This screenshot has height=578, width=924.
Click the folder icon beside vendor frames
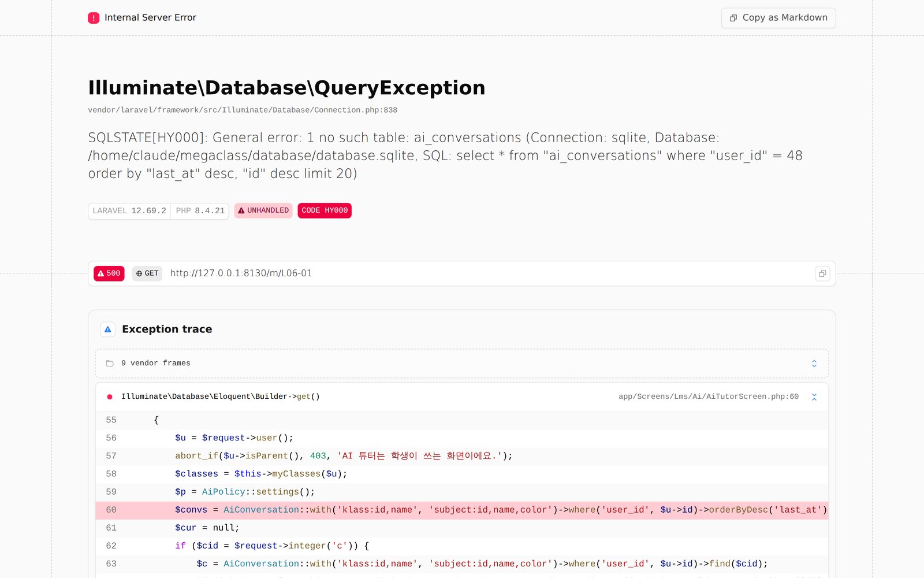(x=110, y=364)
